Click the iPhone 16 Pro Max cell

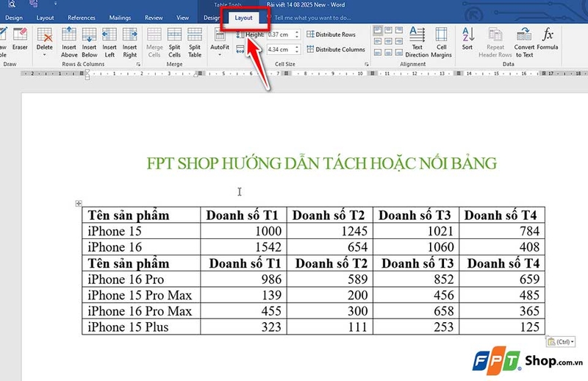click(x=141, y=311)
